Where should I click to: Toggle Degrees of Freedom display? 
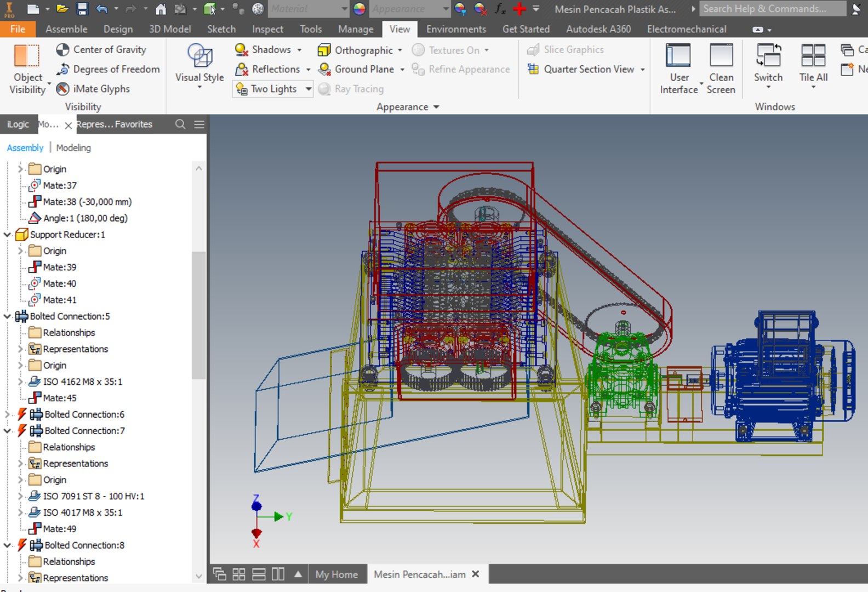[x=108, y=69]
